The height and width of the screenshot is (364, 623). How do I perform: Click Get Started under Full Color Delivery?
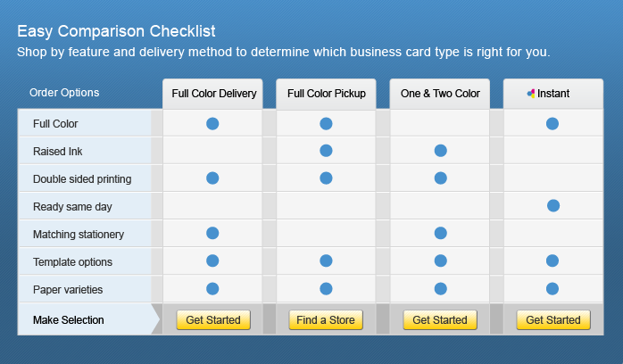(x=213, y=320)
